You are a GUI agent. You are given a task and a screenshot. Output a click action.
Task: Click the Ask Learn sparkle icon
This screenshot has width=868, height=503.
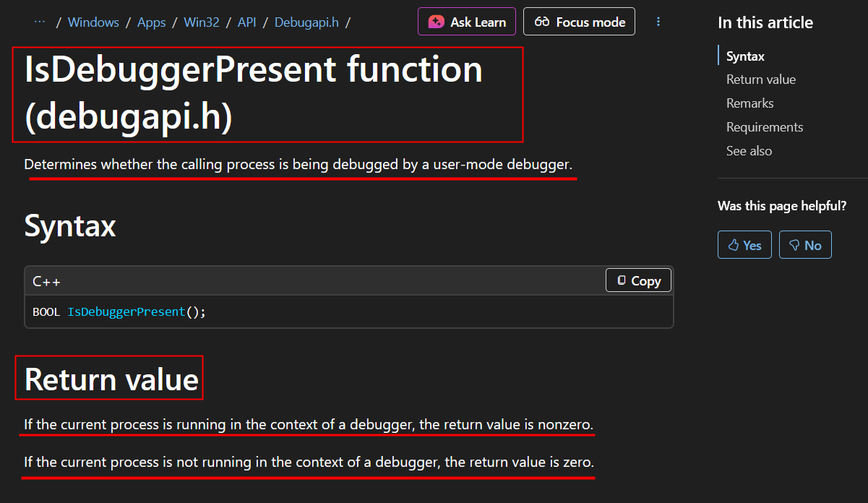click(436, 22)
